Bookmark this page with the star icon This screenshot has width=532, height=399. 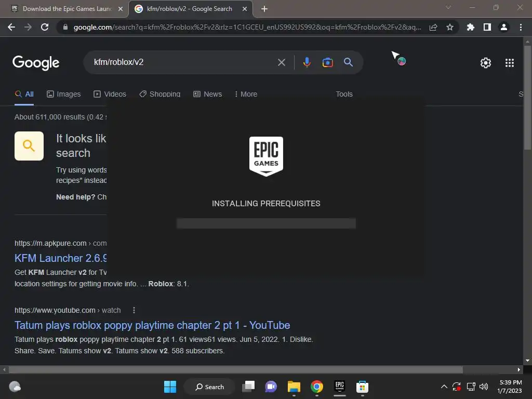[449, 27]
